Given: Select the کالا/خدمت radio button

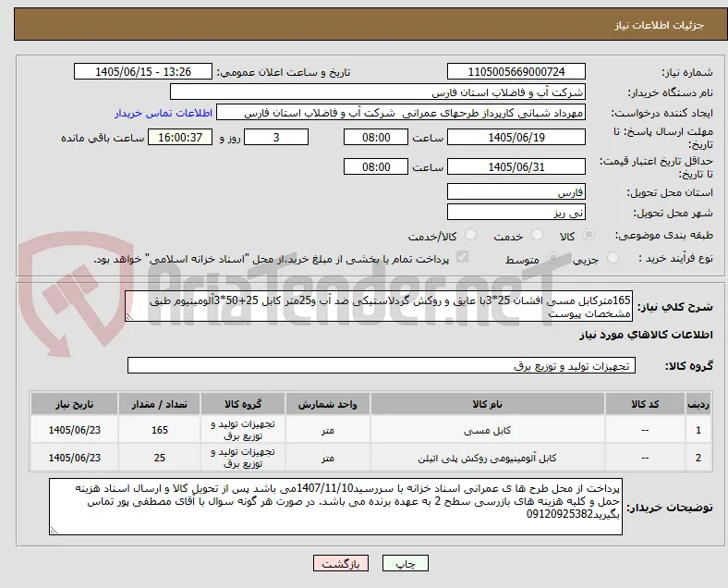Looking at the screenshot, I should [x=471, y=235].
